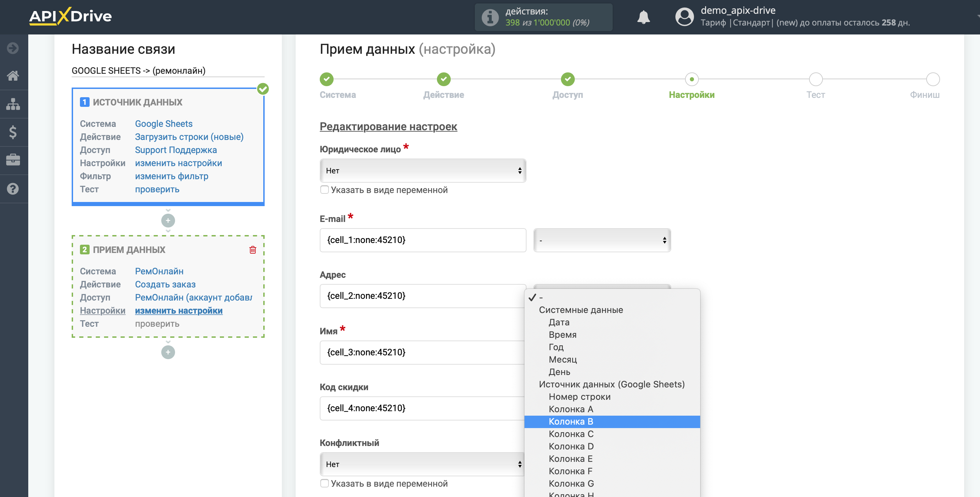
Task: Click green checkmark on ИСТОЧНИК ДАННЫХ block
Action: coord(263,89)
